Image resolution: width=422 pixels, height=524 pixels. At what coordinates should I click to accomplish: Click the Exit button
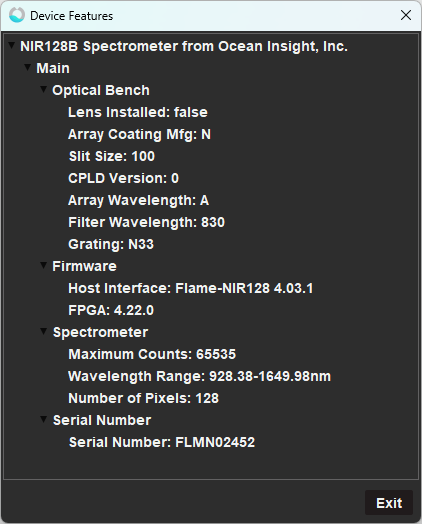click(x=389, y=503)
